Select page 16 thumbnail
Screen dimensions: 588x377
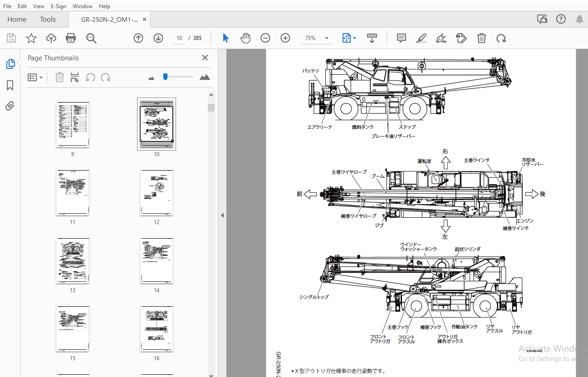[x=157, y=328]
